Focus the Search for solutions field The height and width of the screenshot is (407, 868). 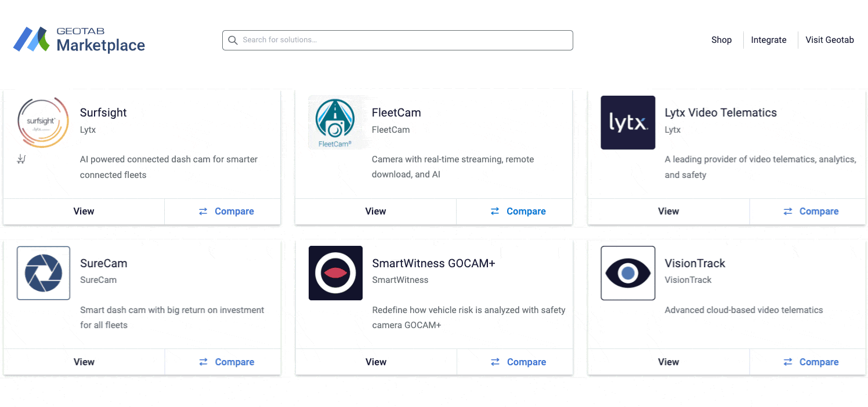(x=397, y=40)
